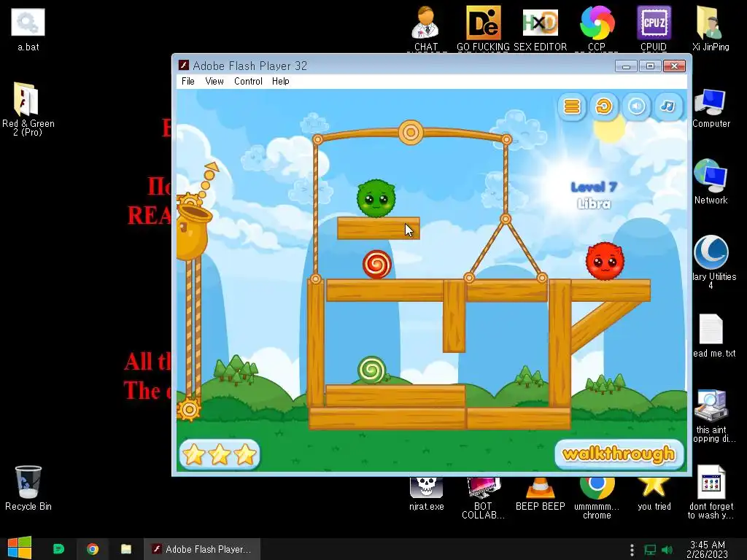Open File Explorer from the taskbar
Viewport: 747px width, 560px height.
coord(126,549)
